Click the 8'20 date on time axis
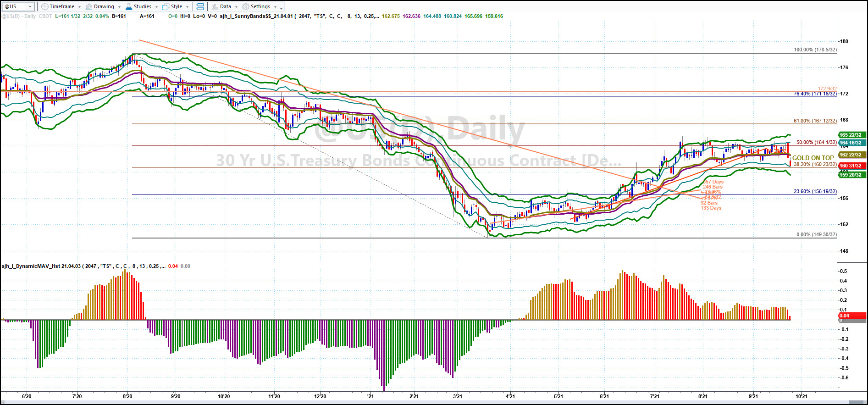The width and height of the screenshot is (868, 405). (127, 396)
